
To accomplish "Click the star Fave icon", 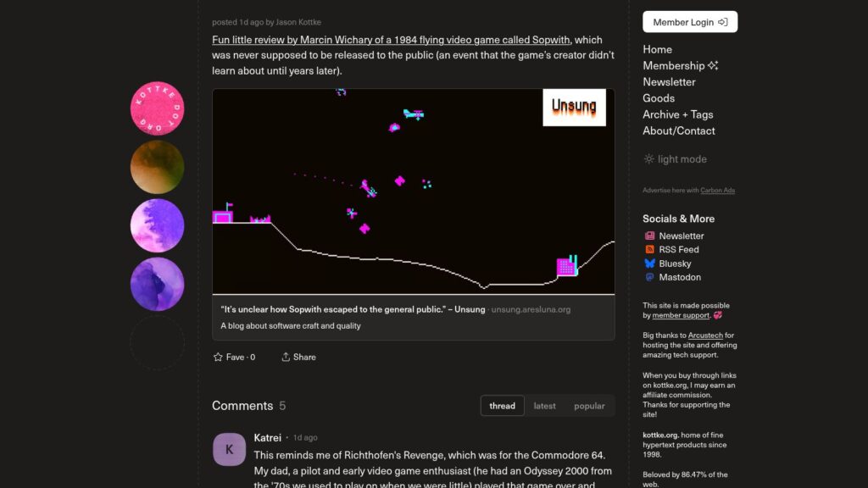I will click(x=218, y=357).
